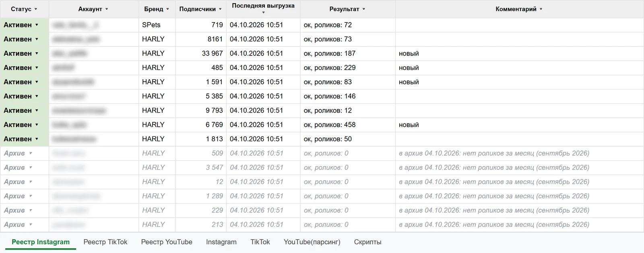Open Архив status dropdown in the 3 547 subscribers row
This screenshot has width=644, height=253.
pyautogui.click(x=31, y=168)
